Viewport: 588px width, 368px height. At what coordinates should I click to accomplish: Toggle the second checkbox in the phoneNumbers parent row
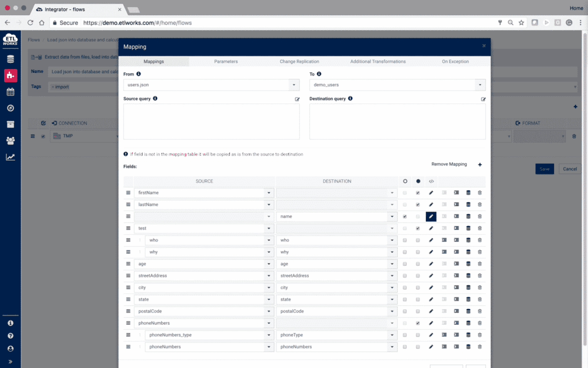(418, 323)
